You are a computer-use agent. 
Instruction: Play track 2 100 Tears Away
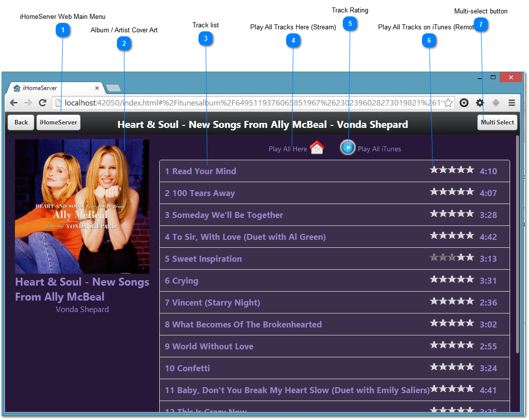[334, 193]
